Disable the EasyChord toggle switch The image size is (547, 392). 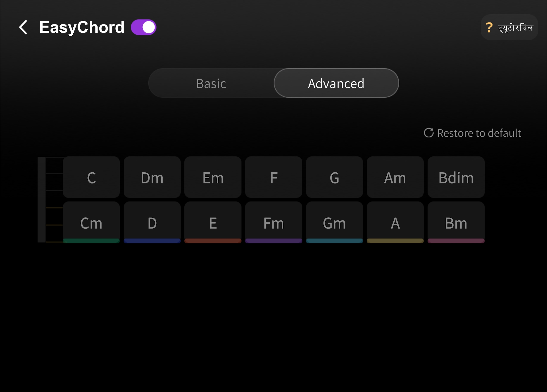143,26
